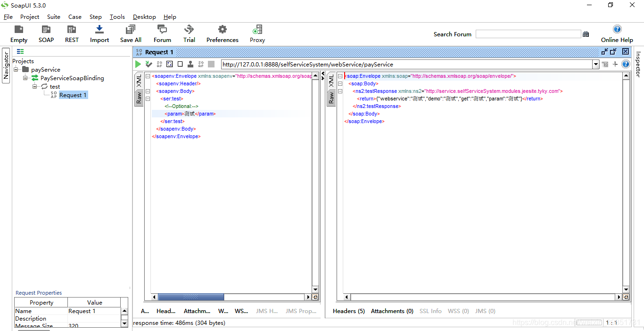Import a project via the Import icon

point(99,30)
